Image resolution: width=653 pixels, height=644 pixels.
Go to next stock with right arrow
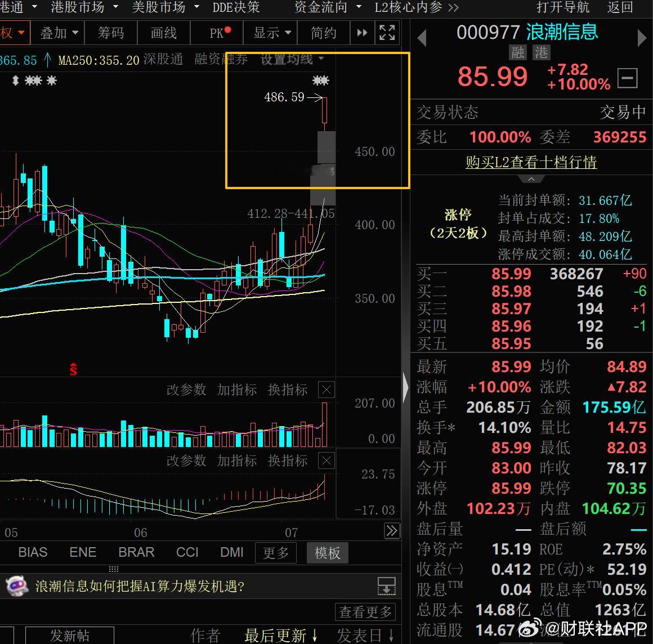pyautogui.click(x=642, y=38)
